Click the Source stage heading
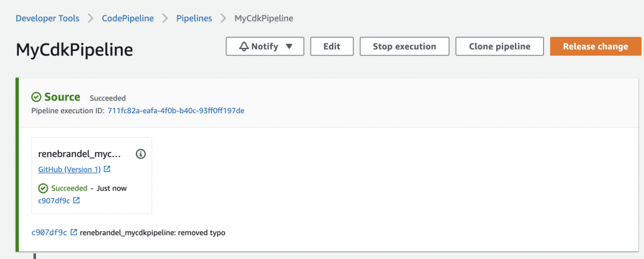The height and width of the screenshot is (259, 644). 62,97
